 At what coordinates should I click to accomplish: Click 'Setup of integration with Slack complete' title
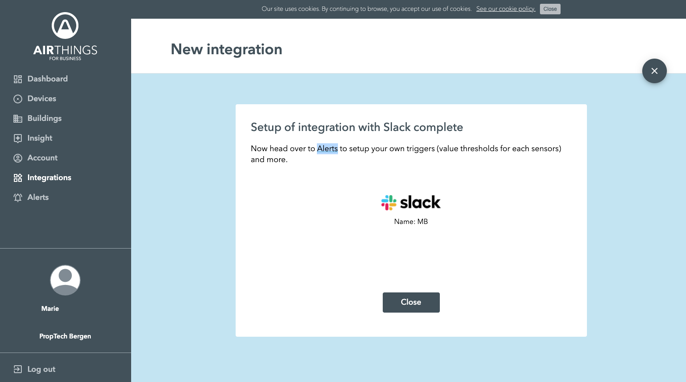357,127
